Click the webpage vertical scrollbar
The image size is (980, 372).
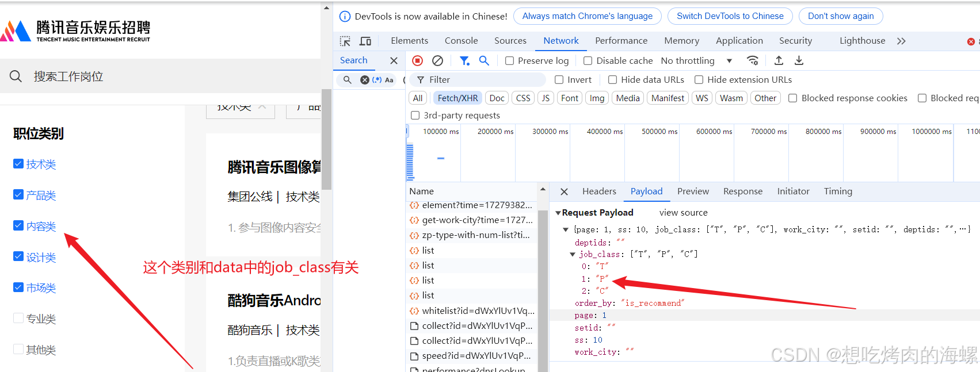pyautogui.click(x=326, y=139)
